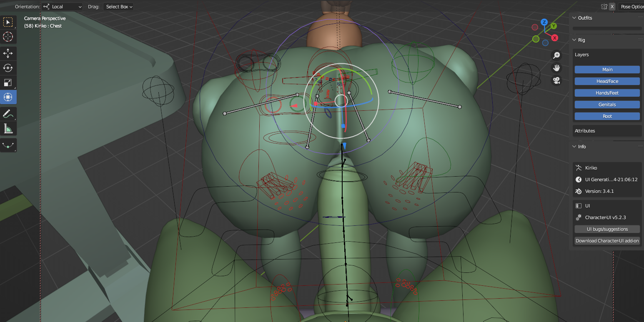
Task: Collapse the Rig panel
Action: (x=574, y=40)
